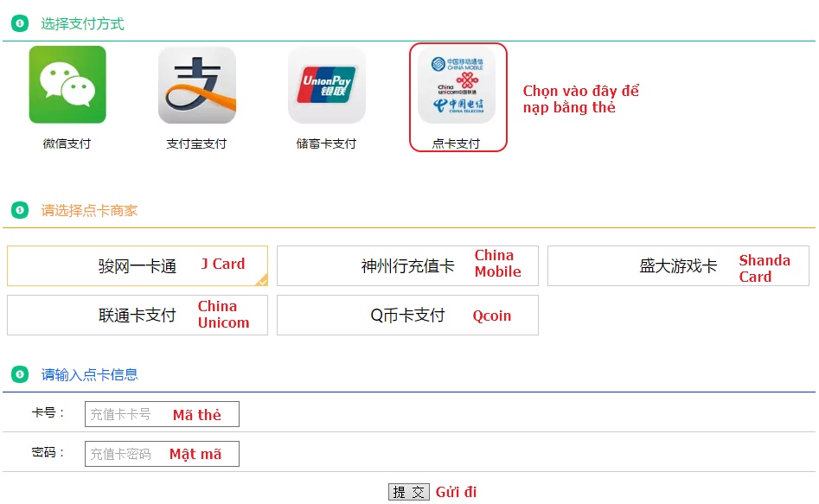This screenshot has width=819, height=504.
Task: Click the 密码 field label
Action: [x=48, y=452]
